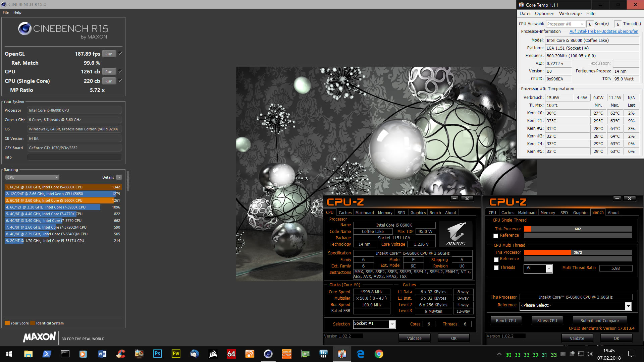
Task: Click the Corsair sails taskbar icon
Action: coord(213,354)
